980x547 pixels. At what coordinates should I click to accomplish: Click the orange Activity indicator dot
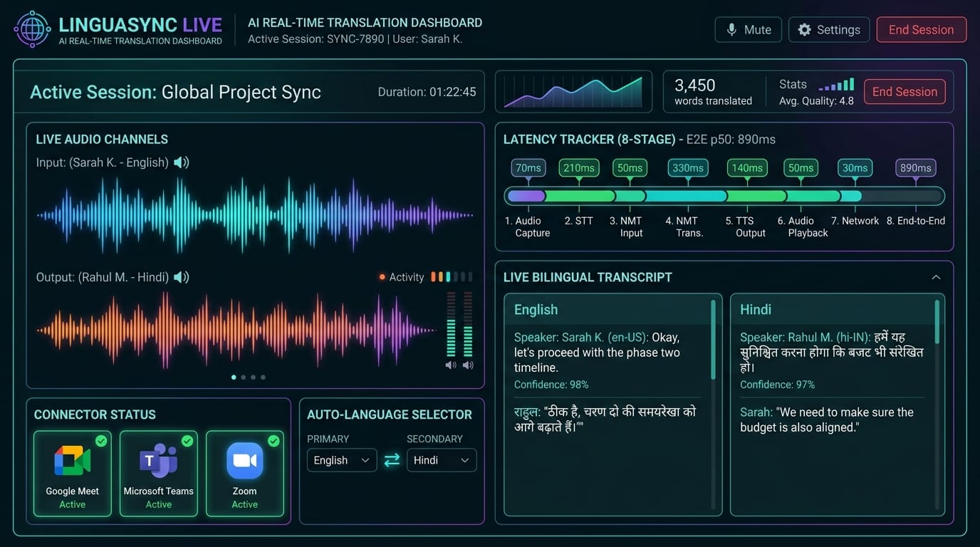point(382,277)
